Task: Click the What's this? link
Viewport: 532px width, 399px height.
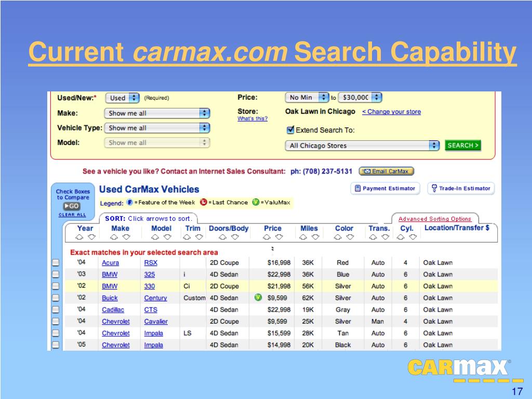Action: [x=252, y=118]
